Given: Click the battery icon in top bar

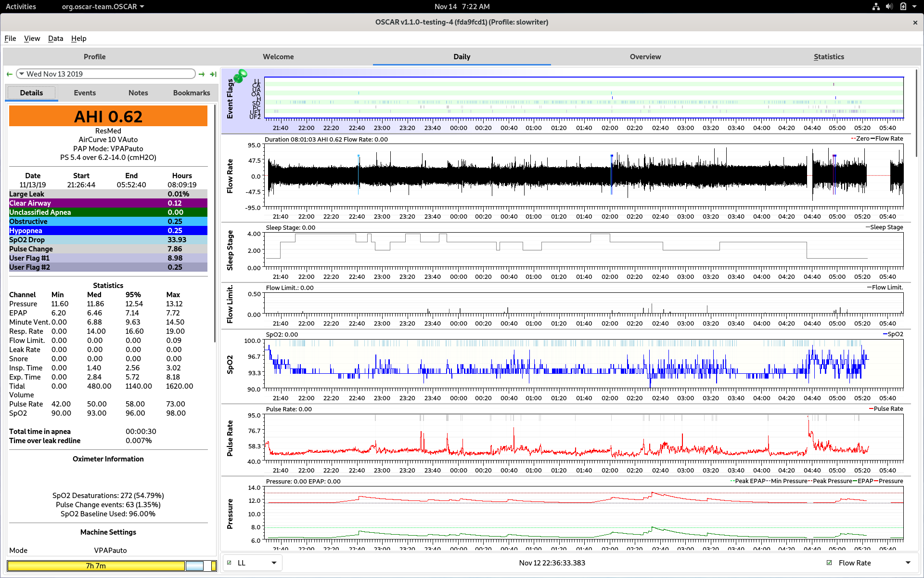Looking at the screenshot, I should coord(903,6).
